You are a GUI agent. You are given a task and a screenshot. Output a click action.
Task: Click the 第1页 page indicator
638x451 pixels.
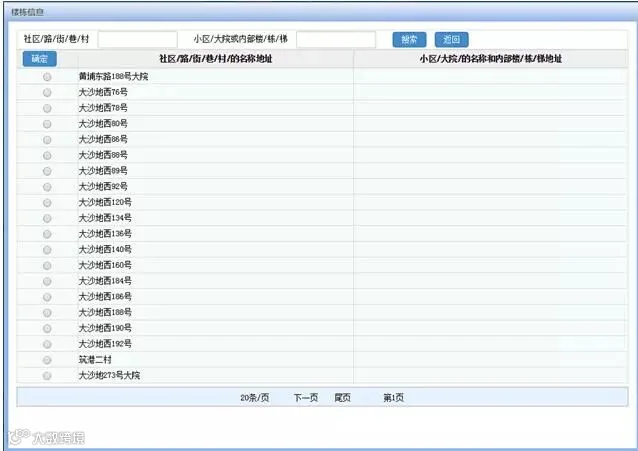[393, 398]
